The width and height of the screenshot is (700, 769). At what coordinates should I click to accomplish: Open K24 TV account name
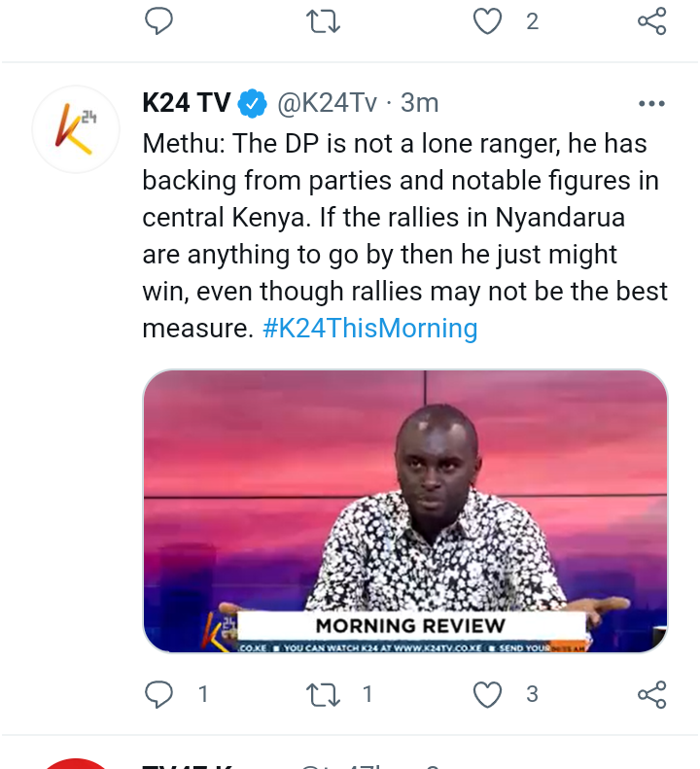(187, 103)
